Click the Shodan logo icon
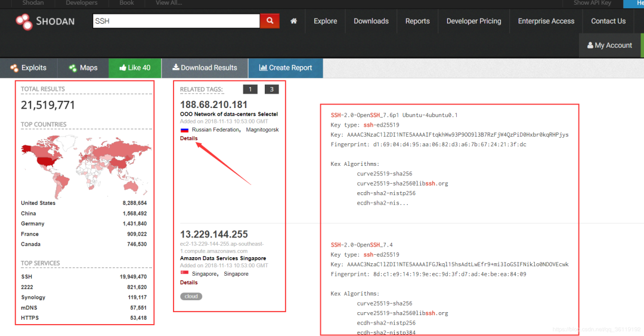 click(24, 21)
